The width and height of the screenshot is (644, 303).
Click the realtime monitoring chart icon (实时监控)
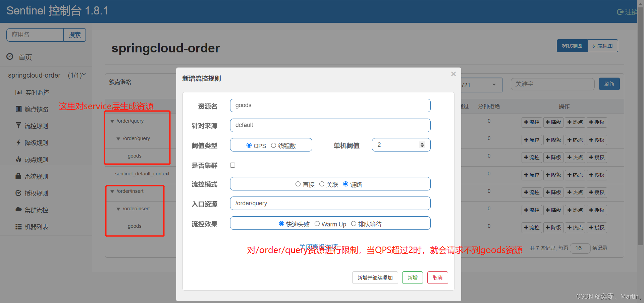click(x=19, y=92)
